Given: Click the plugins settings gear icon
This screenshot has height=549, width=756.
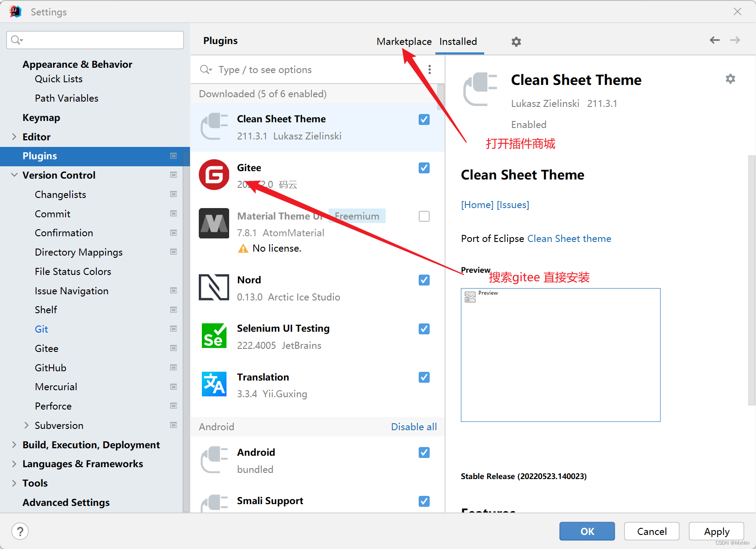Looking at the screenshot, I should [x=516, y=42].
